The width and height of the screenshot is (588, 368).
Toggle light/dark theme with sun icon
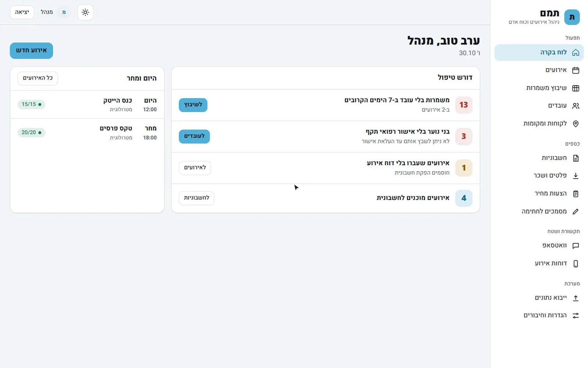(x=85, y=12)
